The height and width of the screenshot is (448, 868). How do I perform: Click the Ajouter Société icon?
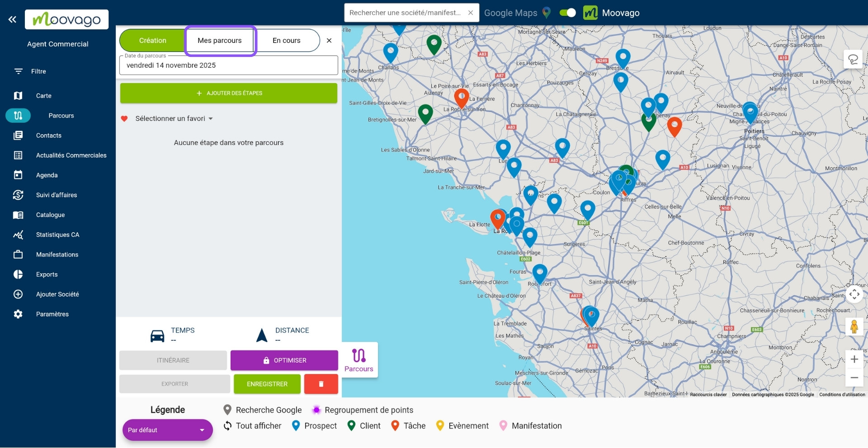[x=18, y=294]
